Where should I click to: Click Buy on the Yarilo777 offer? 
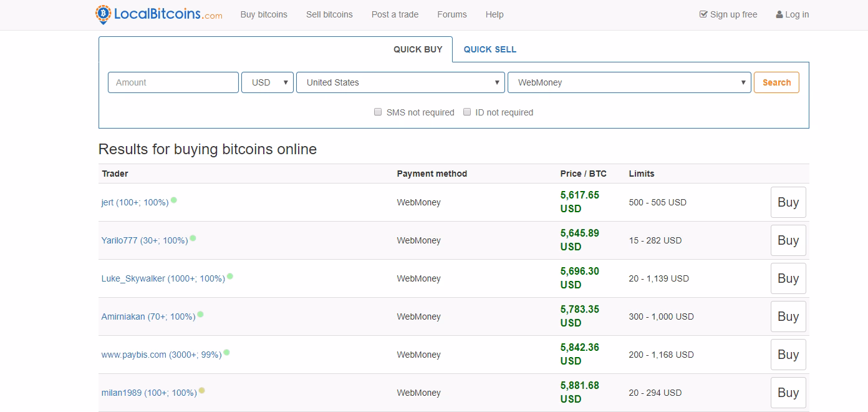pyautogui.click(x=788, y=240)
